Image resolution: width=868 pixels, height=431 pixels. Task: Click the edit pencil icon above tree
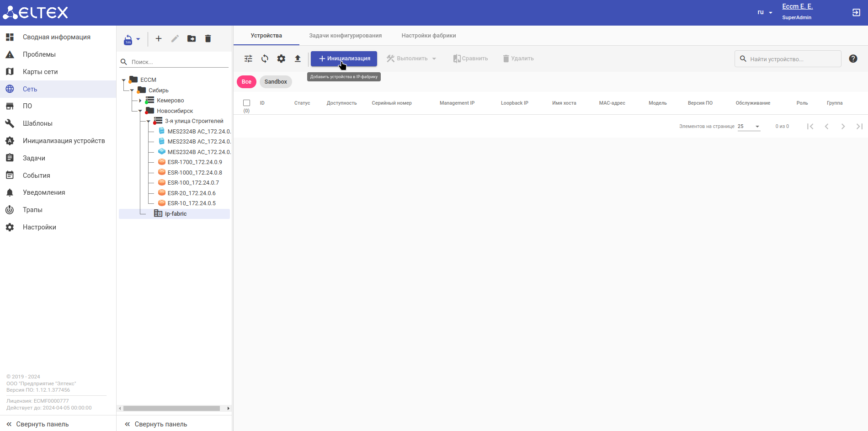[175, 39]
